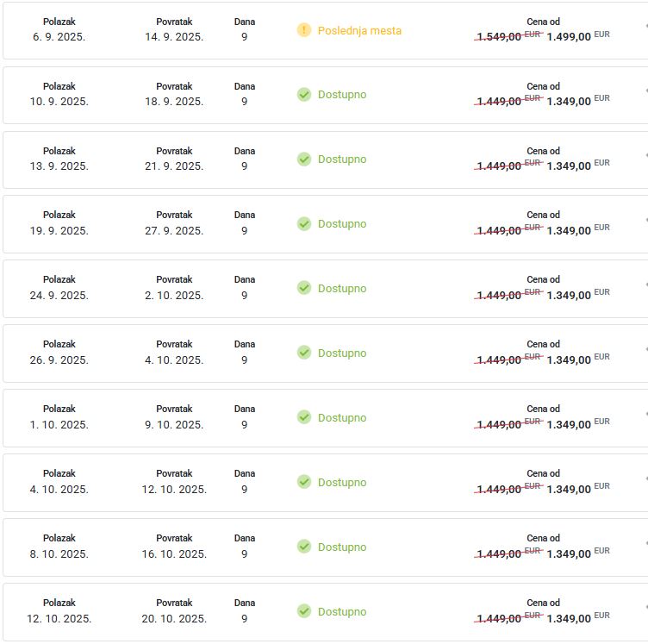Click the green checkmark for 10. 9. 2025. departure
The height and width of the screenshot is (644, 648).
[x=303, y=95]
